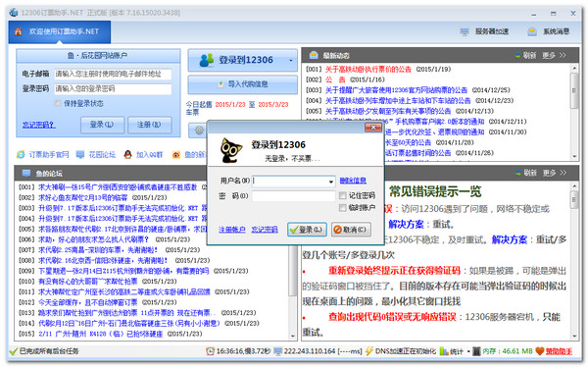Click 导入代购信息 button

(243, 84)
